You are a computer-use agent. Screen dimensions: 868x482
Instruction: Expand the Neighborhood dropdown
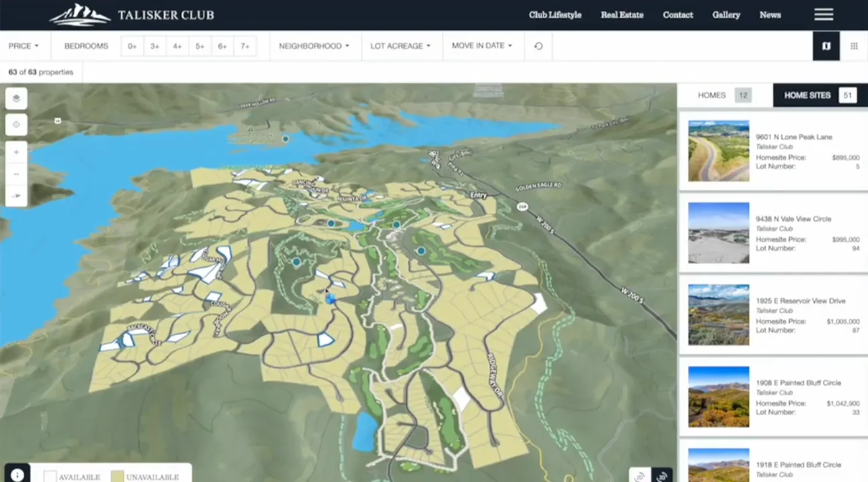click(x=314, y=46)
